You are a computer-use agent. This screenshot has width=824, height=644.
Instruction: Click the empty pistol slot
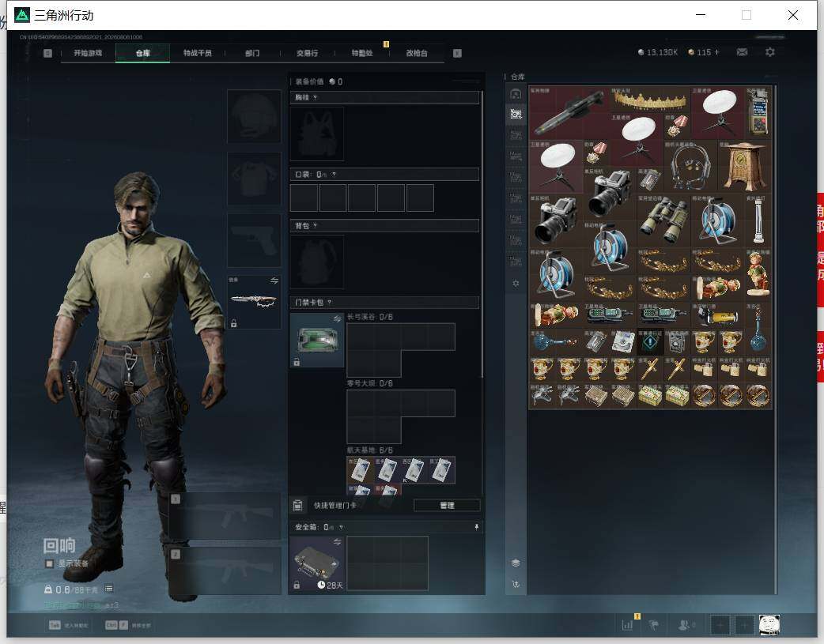point(254,240)
